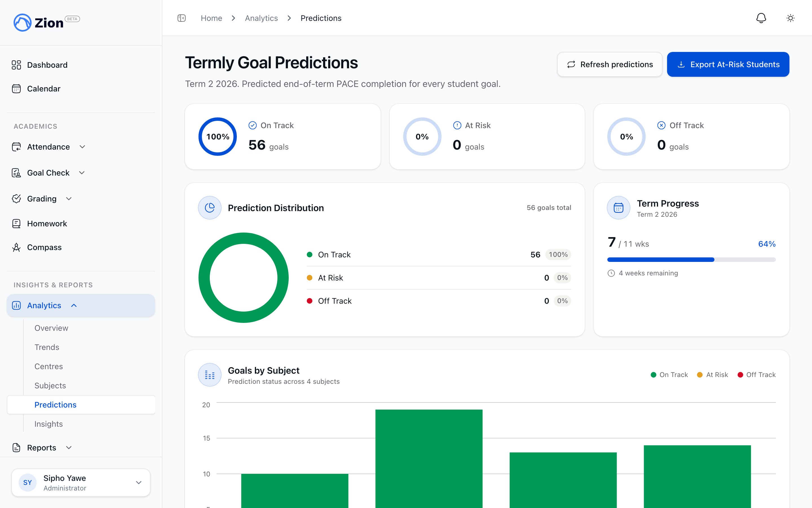812x508 pixels.
Task: Click the Term Progress bar
Action: (691, 259)
